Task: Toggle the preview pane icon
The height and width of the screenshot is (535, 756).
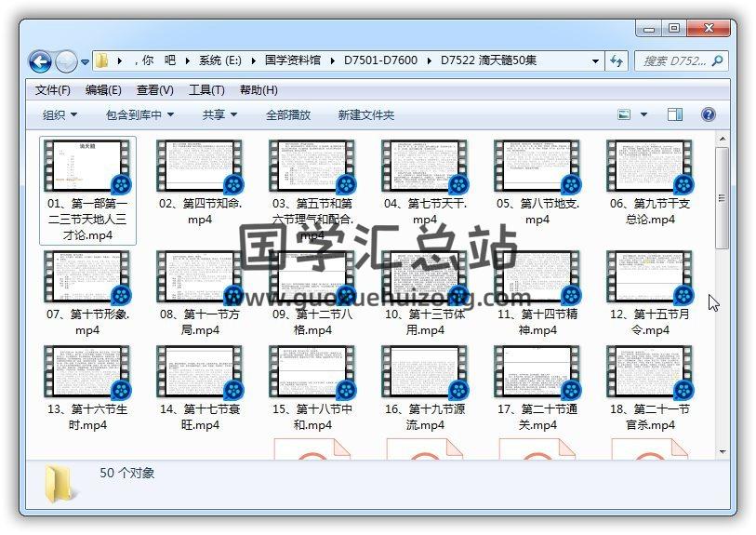Action: click(x=675, y=114)
